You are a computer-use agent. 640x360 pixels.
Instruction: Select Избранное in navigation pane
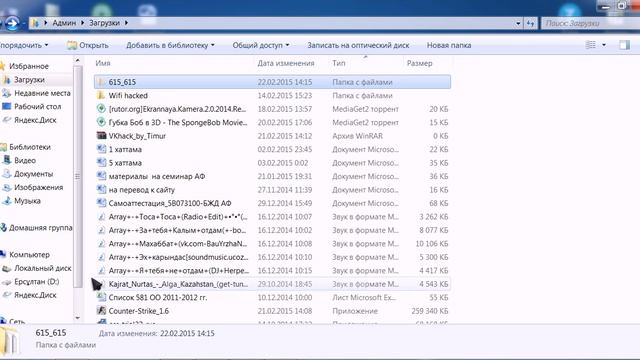pos(29,66)
